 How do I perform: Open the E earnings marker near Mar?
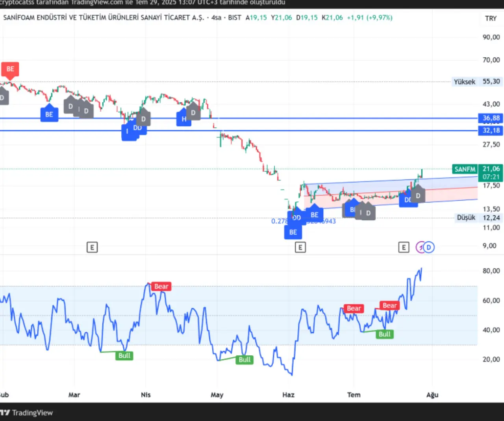[x=92, y=247]
